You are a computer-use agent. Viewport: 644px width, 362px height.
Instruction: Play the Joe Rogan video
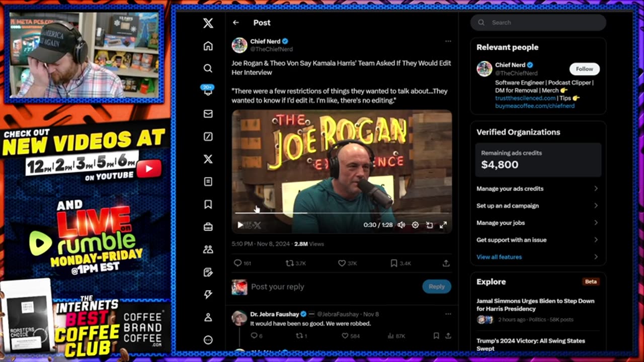[x=240, y=225]
